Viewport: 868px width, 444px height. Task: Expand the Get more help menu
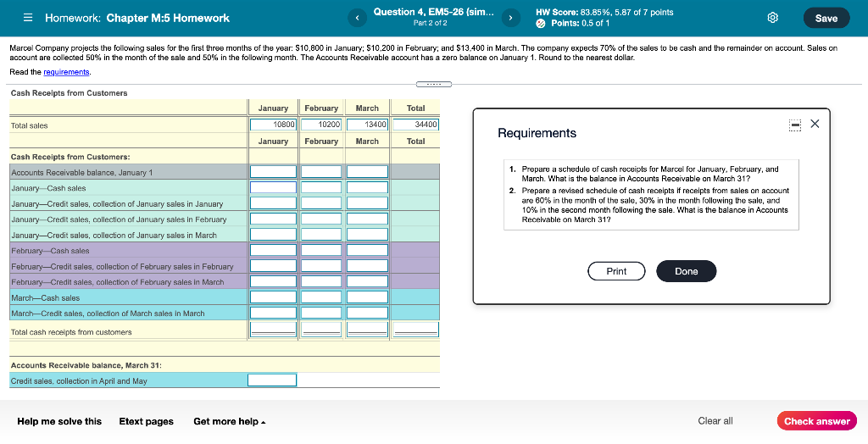tap(229, 421)
